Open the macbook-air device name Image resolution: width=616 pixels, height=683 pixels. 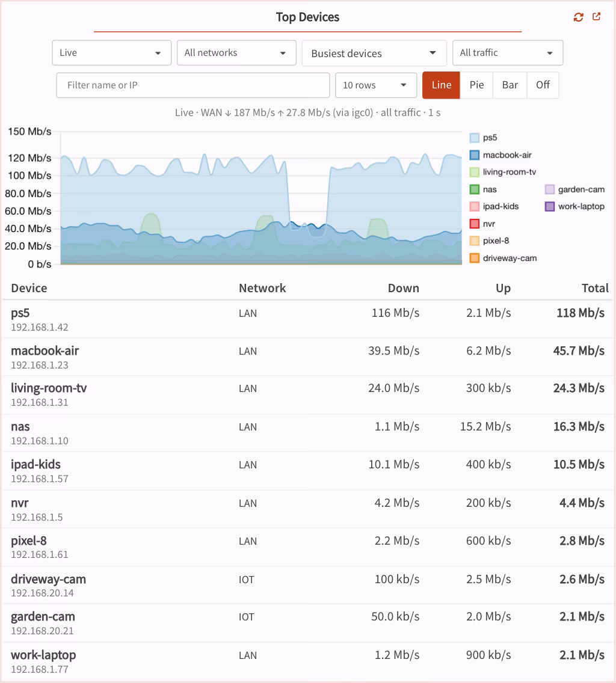(x=45, y=351)
